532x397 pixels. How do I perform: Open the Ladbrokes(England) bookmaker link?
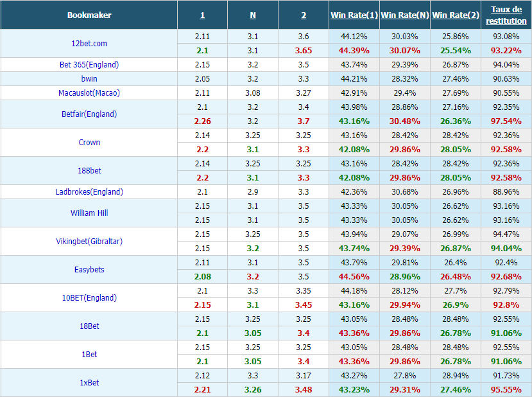pos(89,192)
